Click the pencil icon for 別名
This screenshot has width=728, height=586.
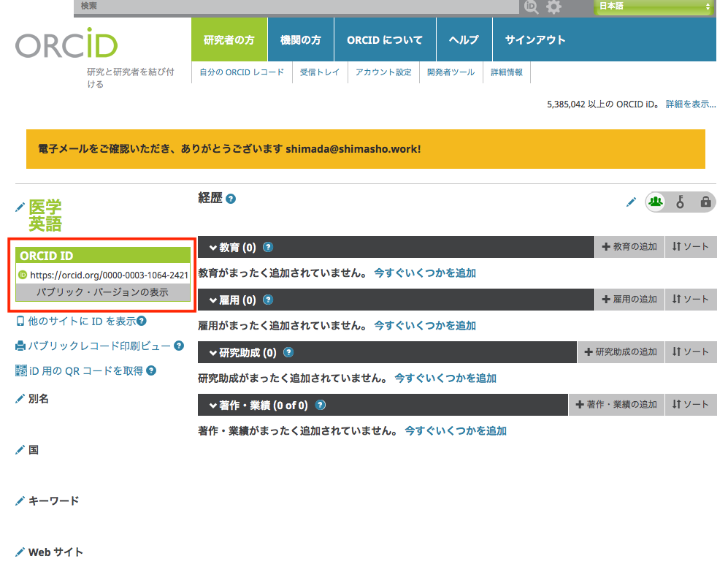coord(20,399)
